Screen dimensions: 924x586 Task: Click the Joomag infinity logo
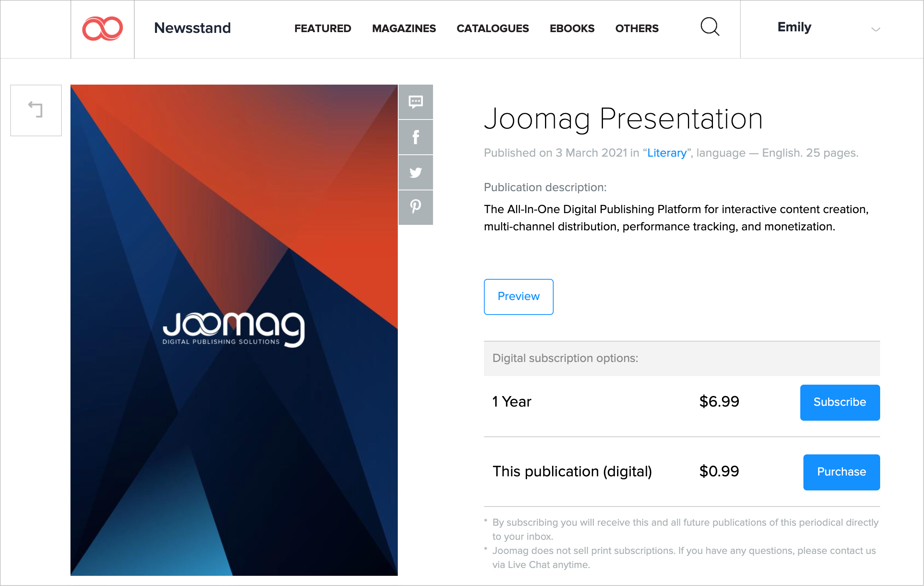pyautogui.click(x=102, y=29)
